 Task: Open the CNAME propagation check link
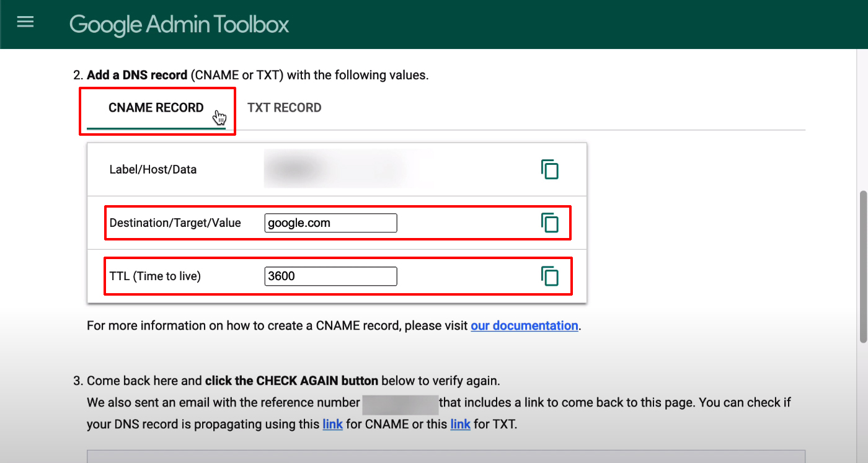click(x=332, y=425)
